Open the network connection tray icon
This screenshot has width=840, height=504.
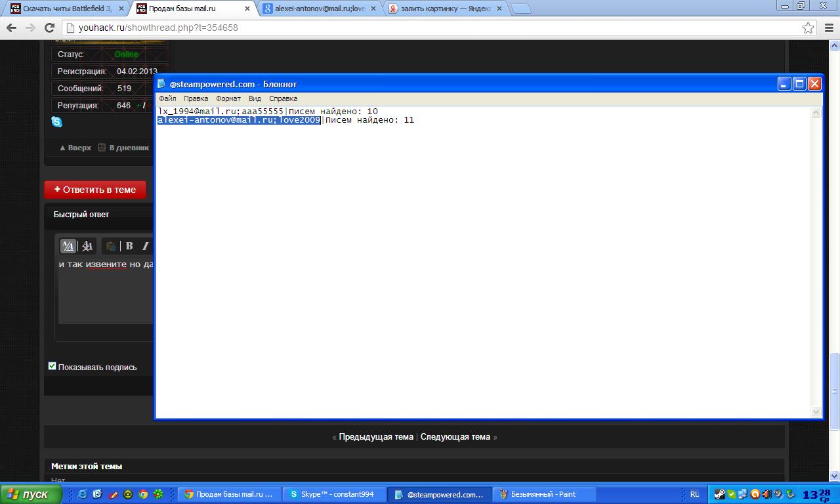tap(743, 494)
